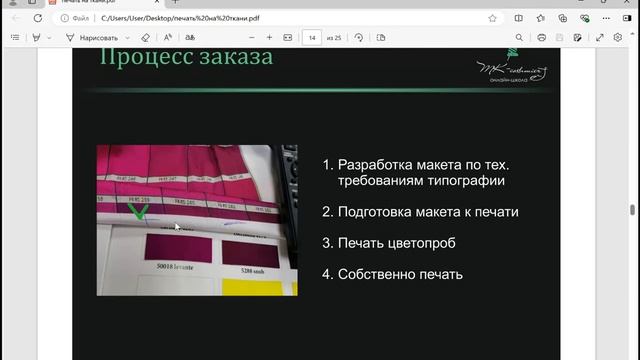The height and width of the screenshot is (360, 640).
Task: Select the печать на ткани.pdf tab
Action: [104, 2]
